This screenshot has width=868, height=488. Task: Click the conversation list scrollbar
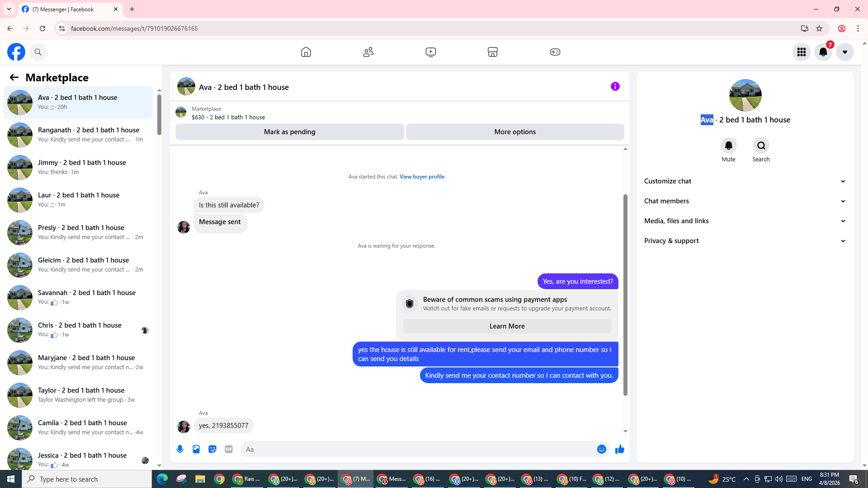point(159,115)
